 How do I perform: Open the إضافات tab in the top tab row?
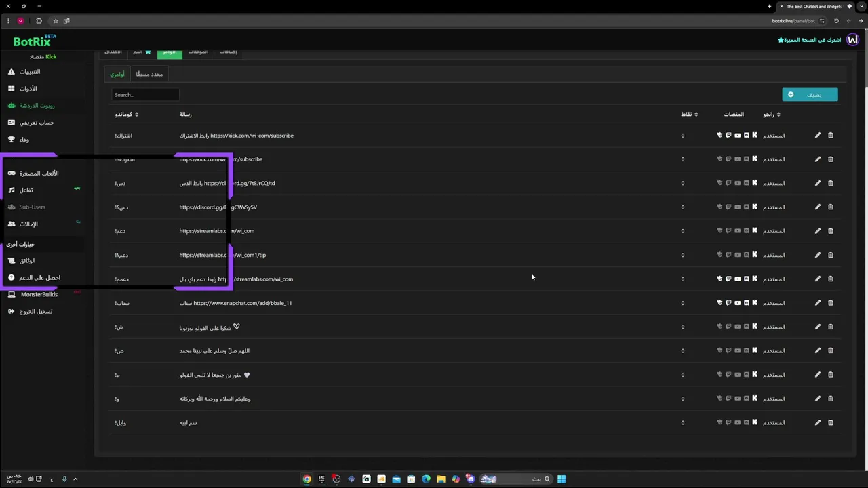pos(228,52)
